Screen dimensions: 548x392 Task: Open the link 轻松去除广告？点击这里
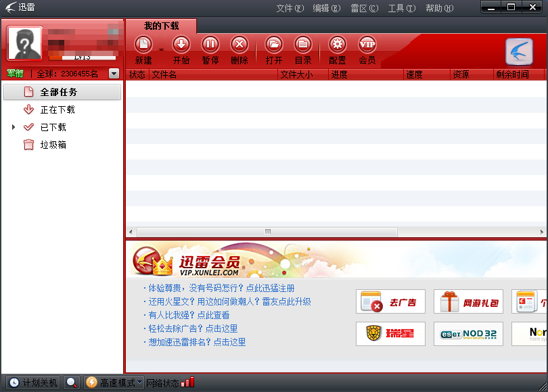[x=193, y=328]
